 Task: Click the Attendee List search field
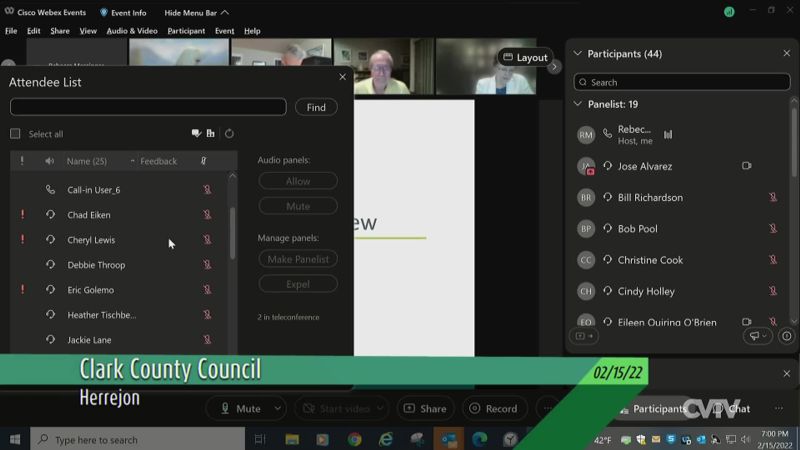coord(148,107)
